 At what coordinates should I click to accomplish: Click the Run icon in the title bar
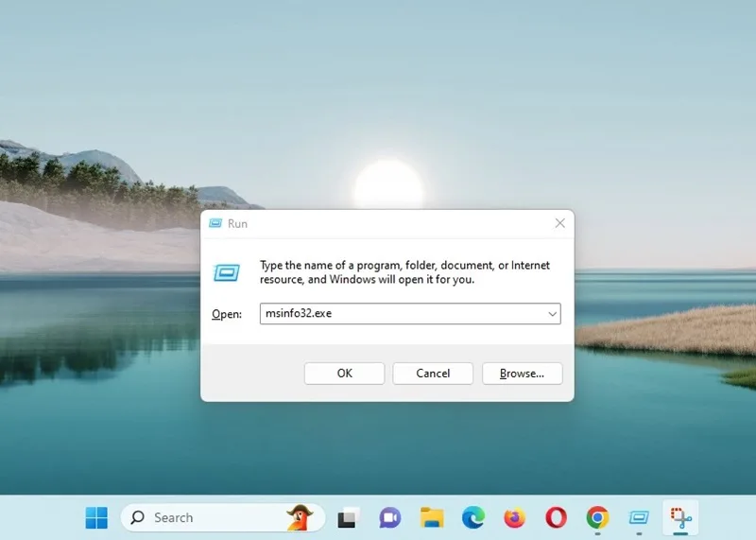click(x=215, y=223)
